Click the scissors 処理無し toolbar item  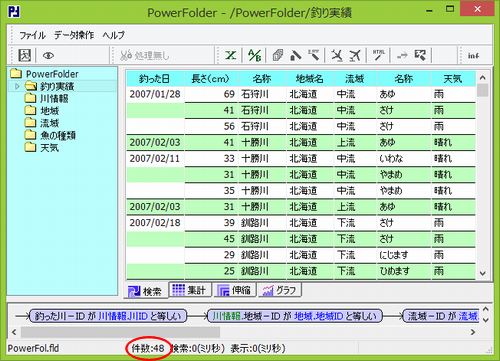tap(145, 55)
